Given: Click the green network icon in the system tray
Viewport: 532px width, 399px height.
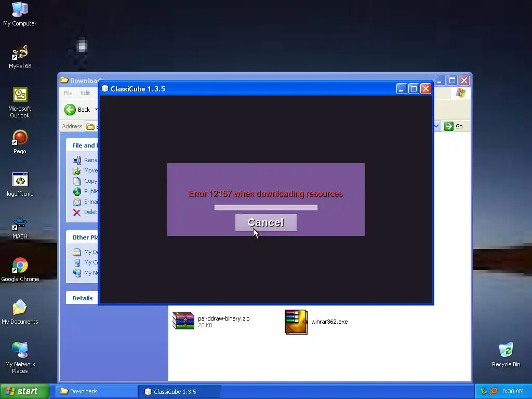Looking at the screenshot, I should tap(484, 391).
